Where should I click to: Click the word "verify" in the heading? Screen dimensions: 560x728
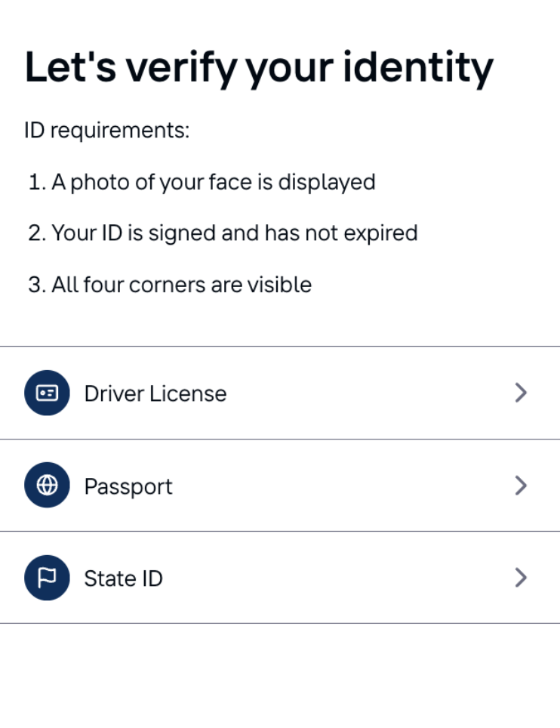(x=177, y=68)
